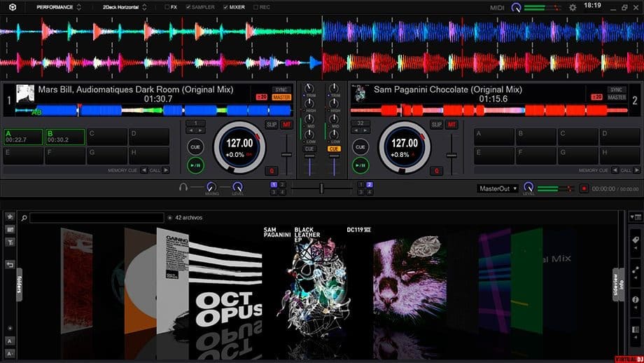The image size is (644, 363).
Task: Toggle quantize Q button on deck 1
Action: [x=271, y=171]
